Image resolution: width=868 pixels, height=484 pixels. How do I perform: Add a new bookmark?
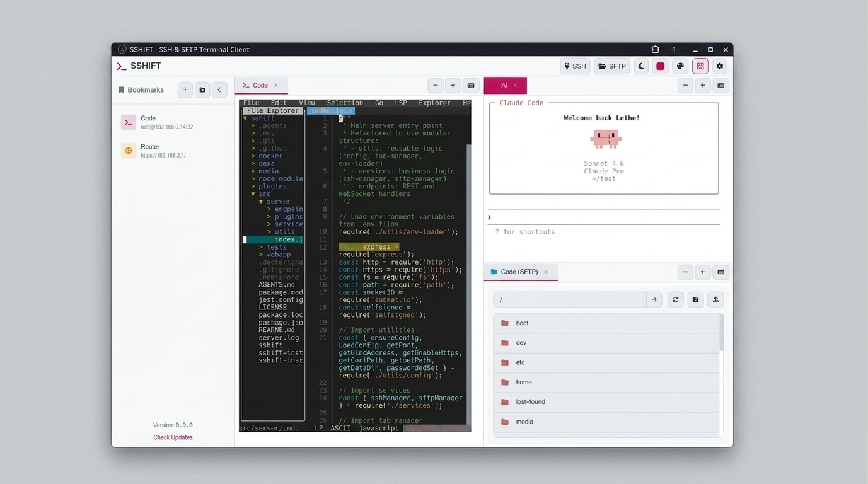(185, 89)
